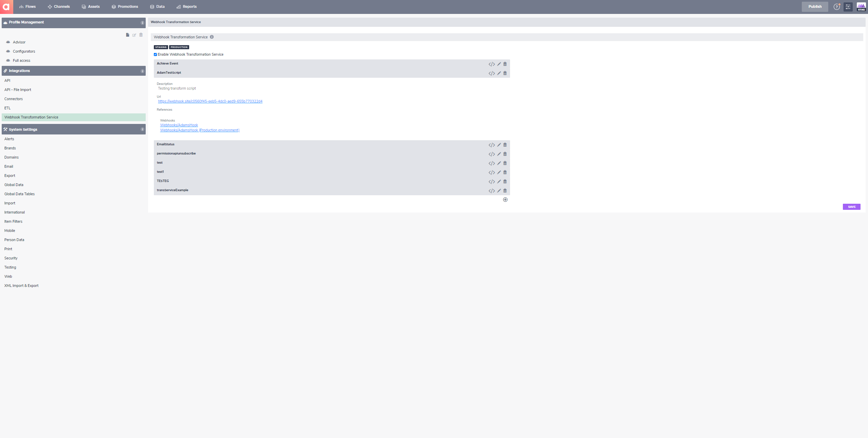The width and height of the screenshot is (868, 438).
Task: Open the Brands settings
Action: 10,148
